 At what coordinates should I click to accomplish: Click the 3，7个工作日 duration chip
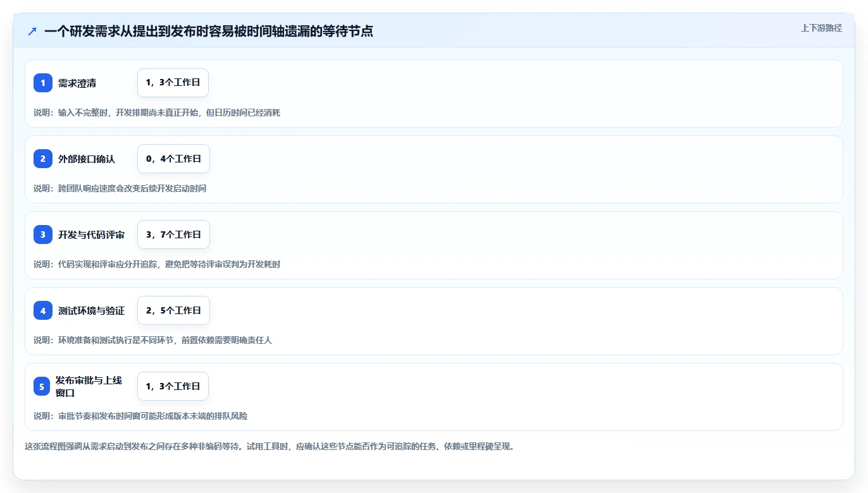click(x=173, y=234)
